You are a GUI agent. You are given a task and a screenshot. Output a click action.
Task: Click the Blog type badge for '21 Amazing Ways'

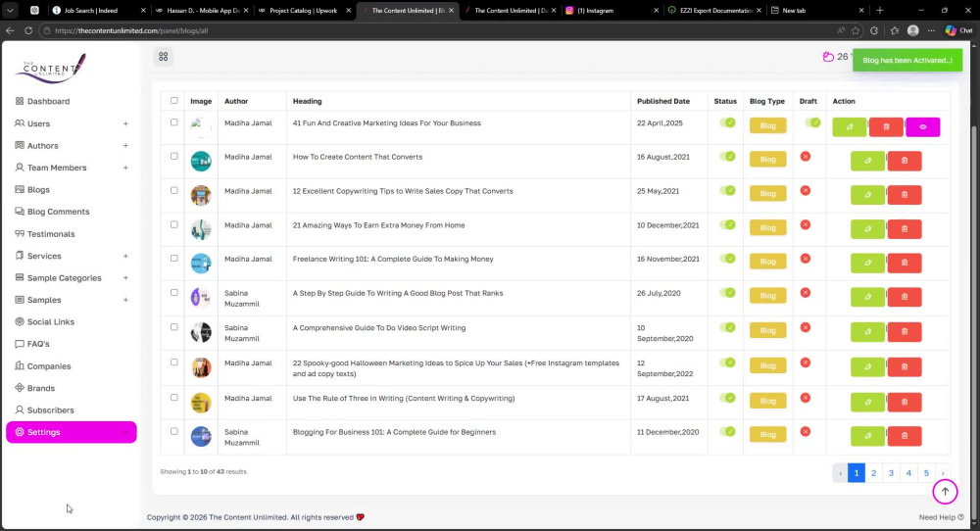coord(767,227)
